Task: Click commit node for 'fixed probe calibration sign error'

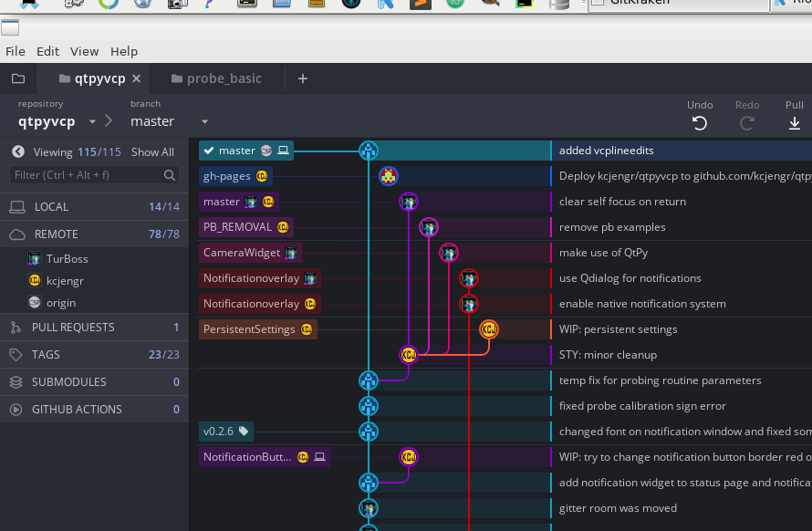Action: (369, 406)
